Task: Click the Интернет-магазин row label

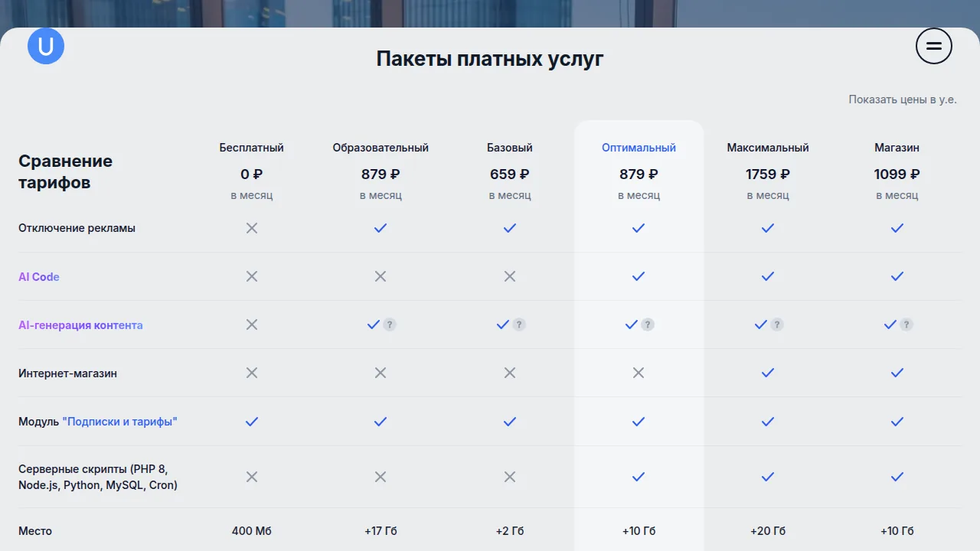Action: (x=68, y=373)
